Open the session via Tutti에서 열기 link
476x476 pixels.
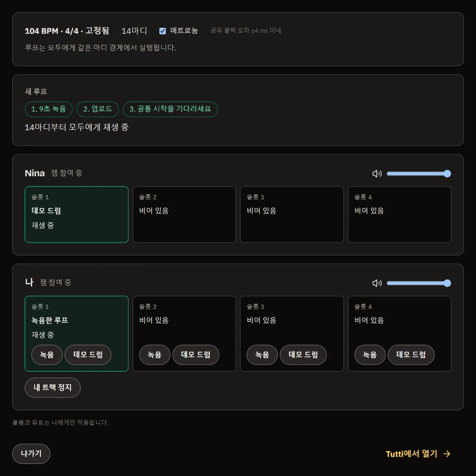(x=418, y=454)
